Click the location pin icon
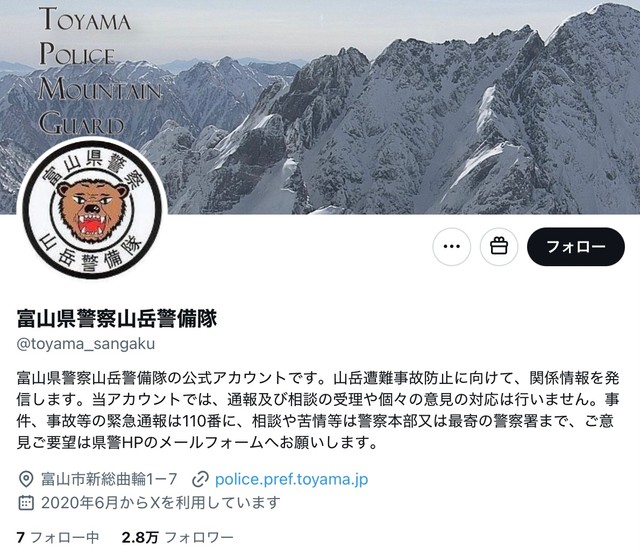This screenshot has width=640, height=555. click(x=26, y=479)
